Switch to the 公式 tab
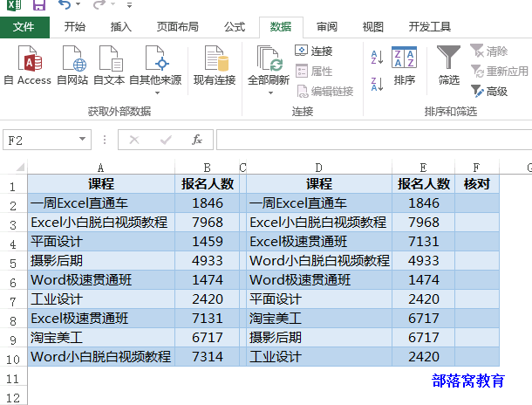This screenshot has width=532, height=405. tap(235, 27)
